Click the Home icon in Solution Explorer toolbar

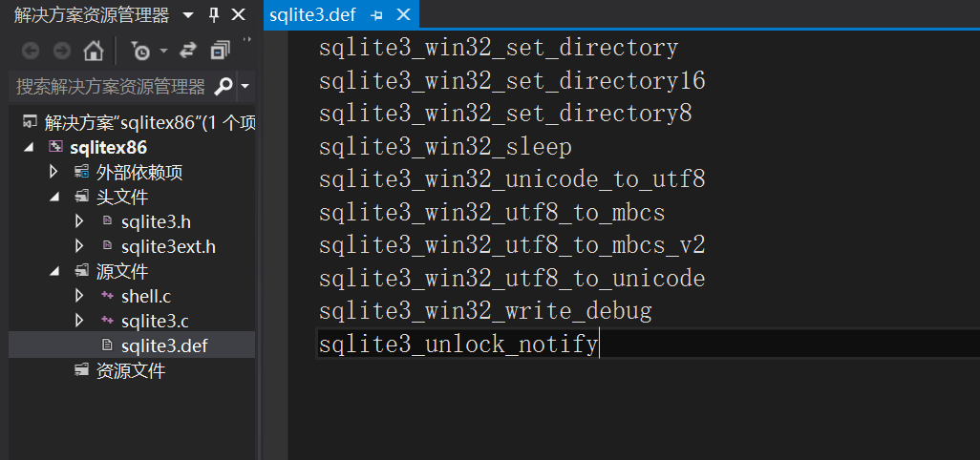pos(93,51)
